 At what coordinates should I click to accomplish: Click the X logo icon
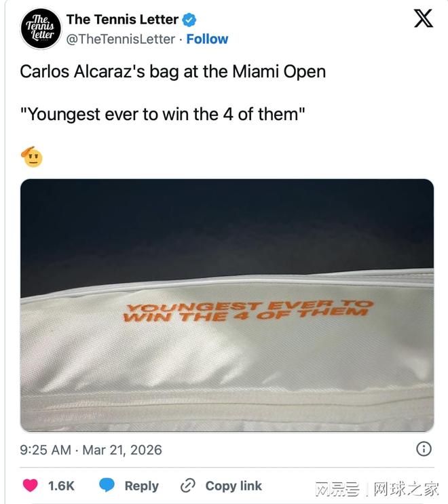pos(424,18)
